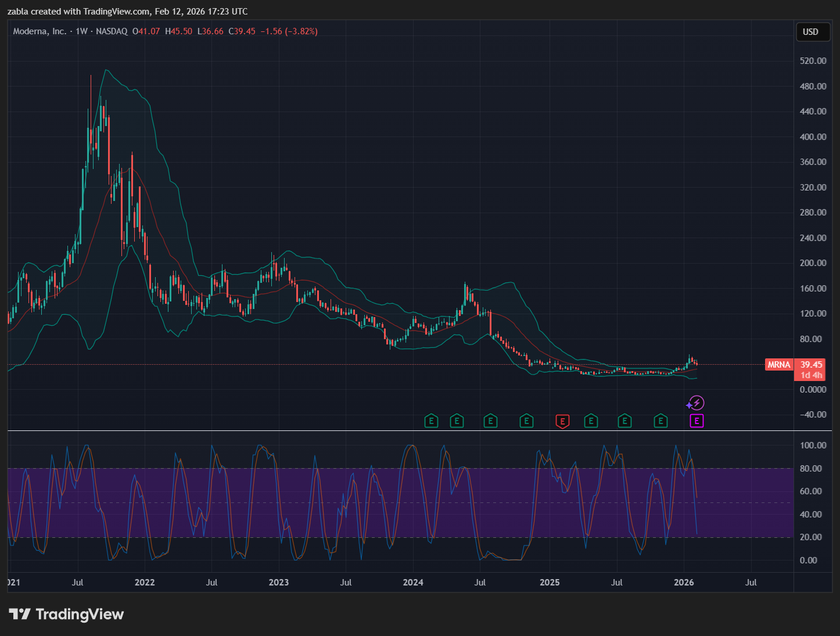Click the first green earnings marker on the left
Viewport: 840px width, 636px height.
(x=431, y=421)
